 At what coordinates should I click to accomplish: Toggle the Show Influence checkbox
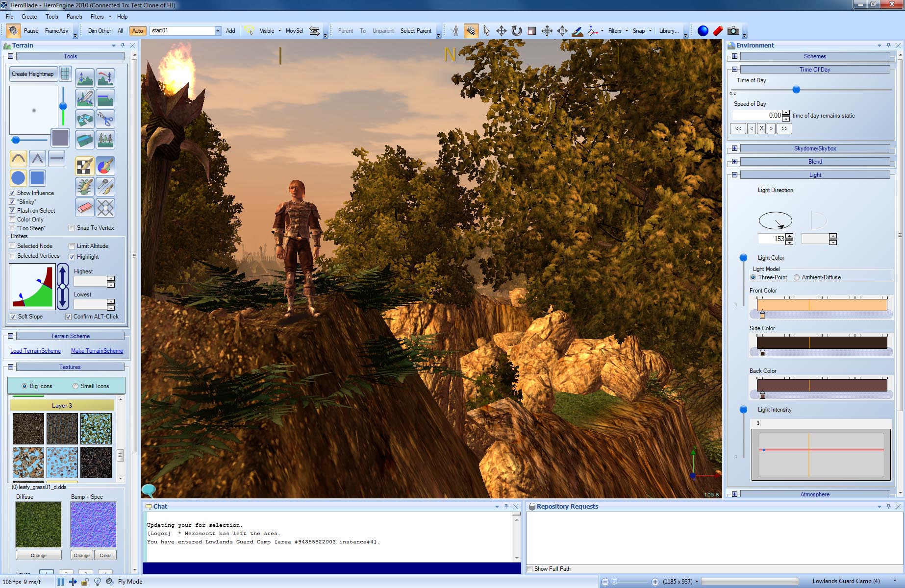click(12, 193)
